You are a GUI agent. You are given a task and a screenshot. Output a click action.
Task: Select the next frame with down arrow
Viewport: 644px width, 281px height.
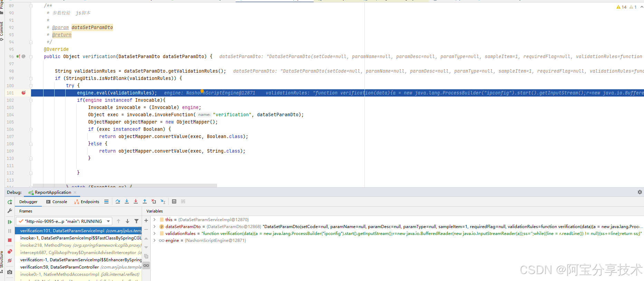[127, 221]
